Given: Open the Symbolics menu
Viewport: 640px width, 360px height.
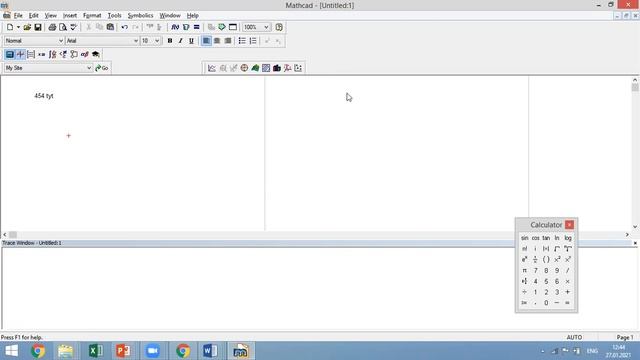Looking at the screenshot, I should 140,16.
